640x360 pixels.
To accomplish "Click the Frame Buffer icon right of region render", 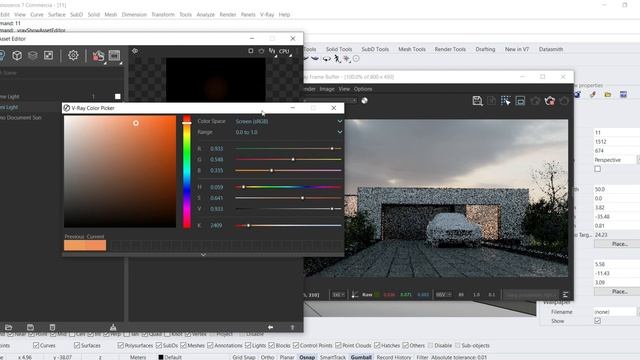I will pos(520,101).
